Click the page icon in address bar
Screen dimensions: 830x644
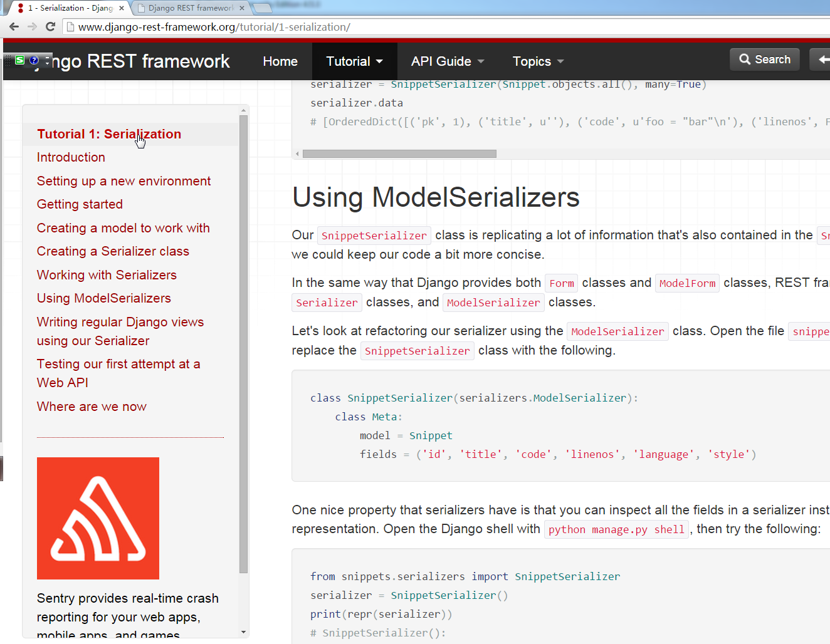(x=70, y=27)
